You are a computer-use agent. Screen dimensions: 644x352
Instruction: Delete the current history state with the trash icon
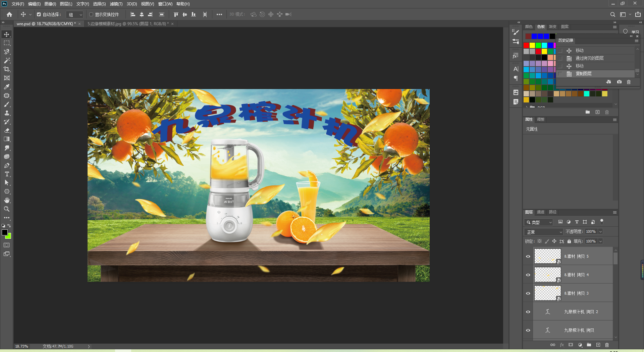point(629,82)
